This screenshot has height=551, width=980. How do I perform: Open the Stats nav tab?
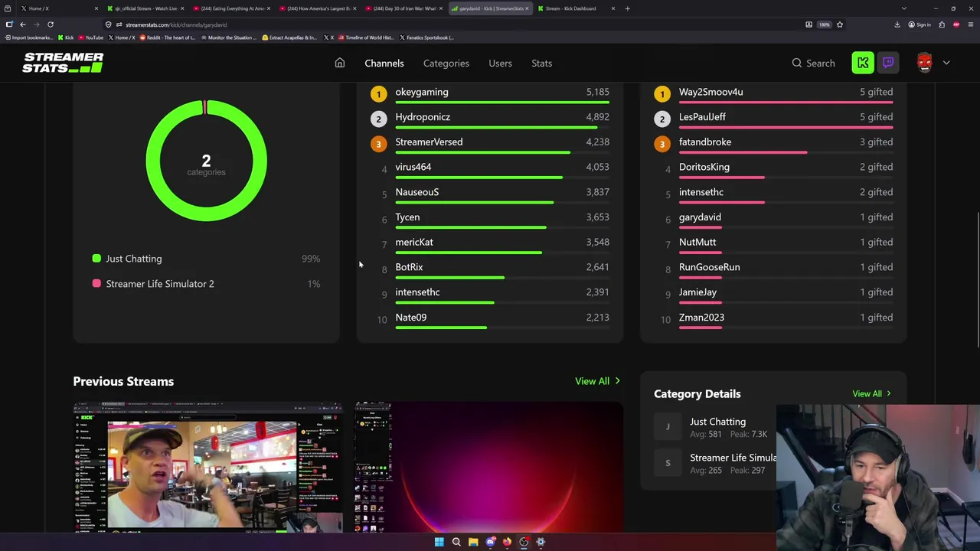(x=542, y=63)
